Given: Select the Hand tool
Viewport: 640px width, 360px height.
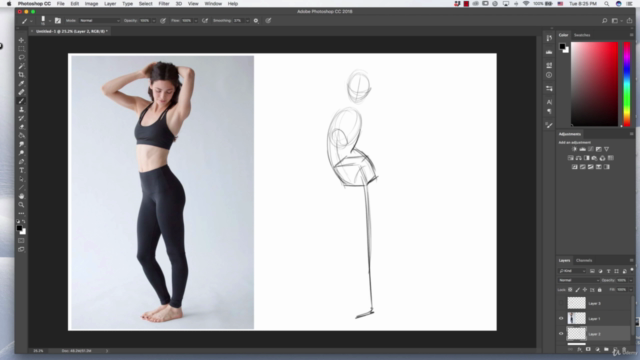Looking at the screenshot, I should pos(21,196).
